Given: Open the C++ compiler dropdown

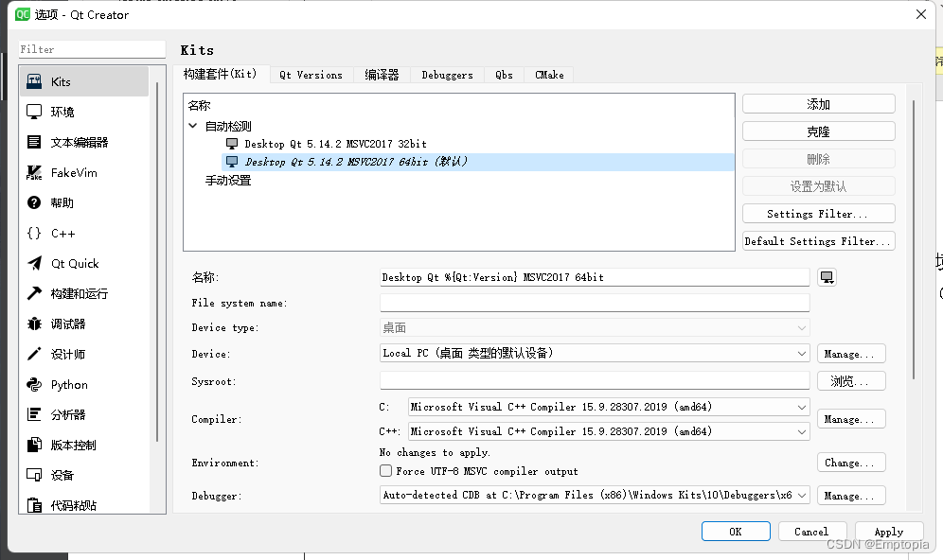Looking at the screenshot, I should (609, 431).
